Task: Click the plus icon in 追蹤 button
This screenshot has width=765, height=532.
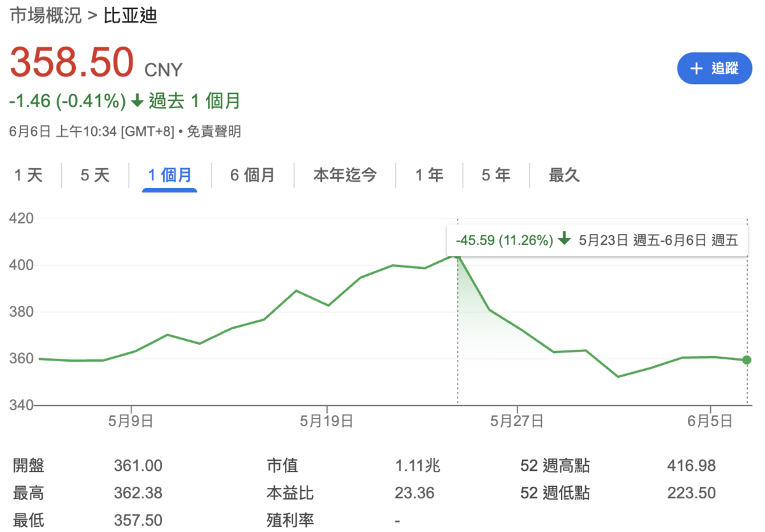Action: 696,68
